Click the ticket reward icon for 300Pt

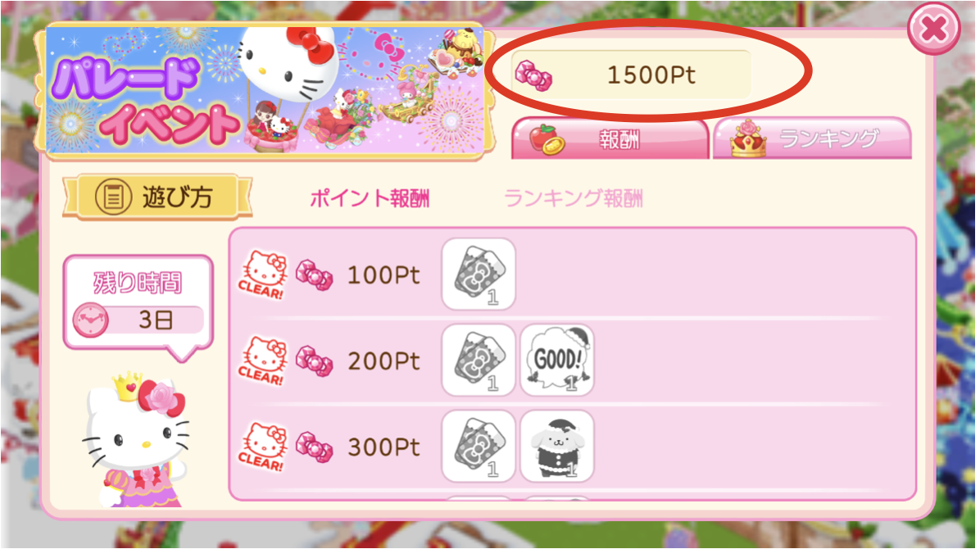pos(479,447)
